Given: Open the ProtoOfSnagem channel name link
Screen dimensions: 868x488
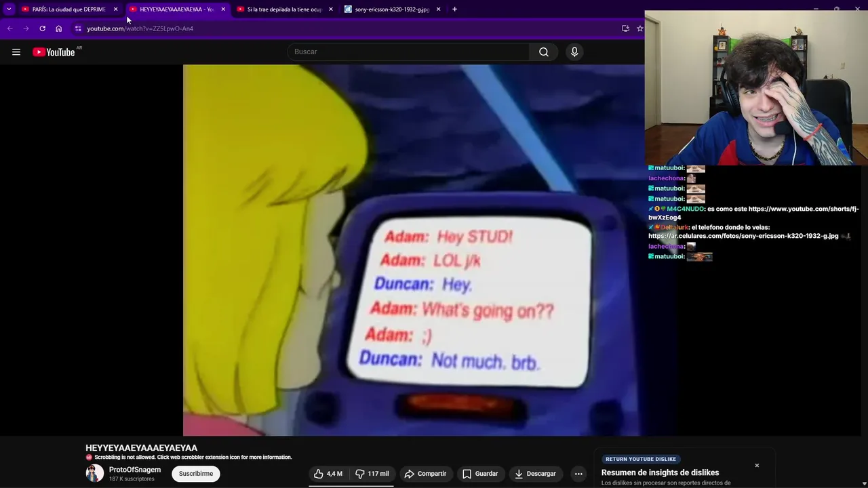Looking at the screenshot, I should tap(135, 470).
